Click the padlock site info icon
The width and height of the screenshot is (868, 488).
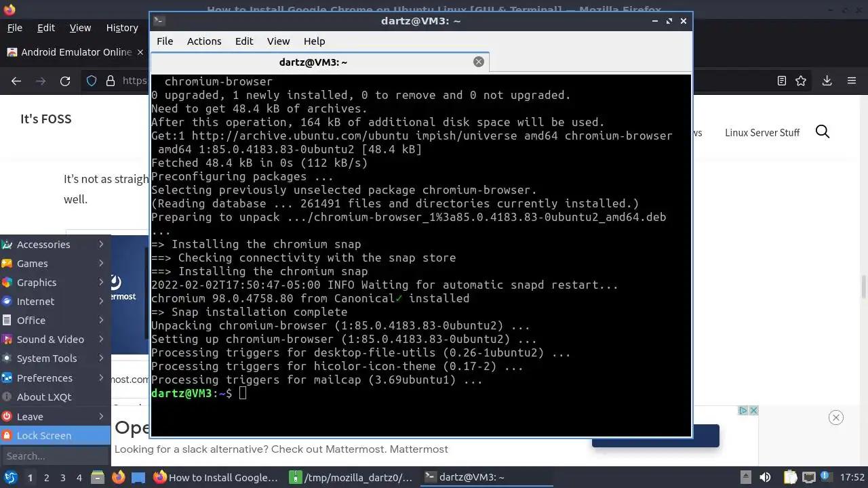110,81
